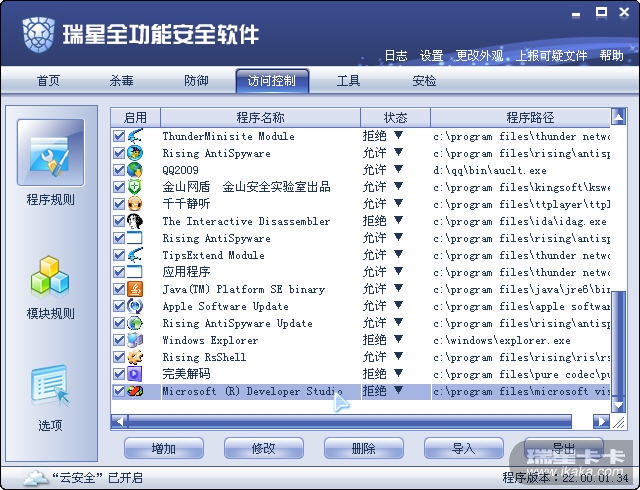Click the scroll right arrow of rule list
Viewport: 640px width, 490px height.
click(x=601, y=421)
